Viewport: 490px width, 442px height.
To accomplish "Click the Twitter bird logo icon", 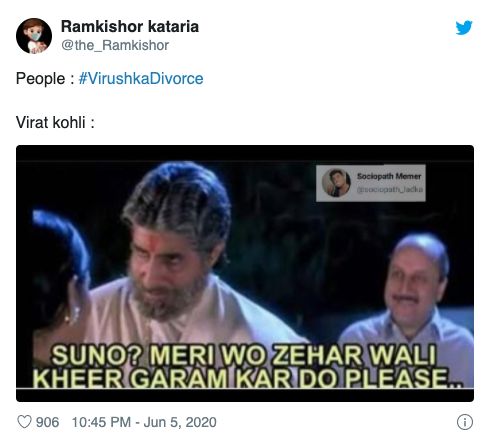I will (x=464, y=27).
